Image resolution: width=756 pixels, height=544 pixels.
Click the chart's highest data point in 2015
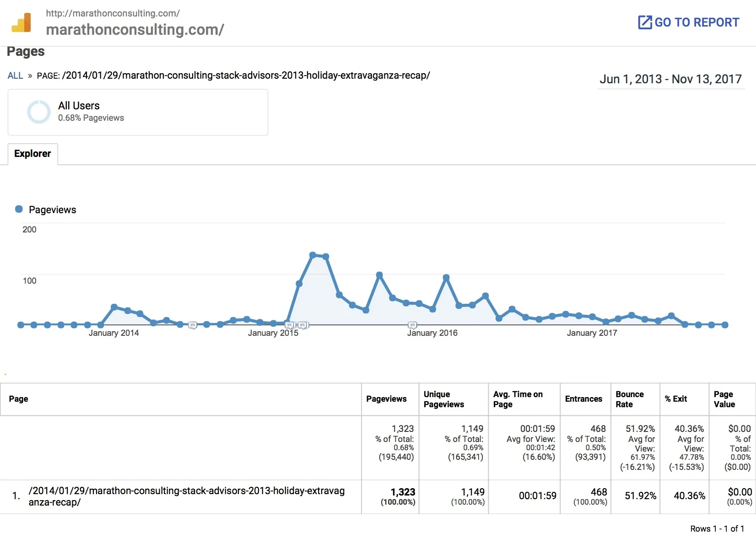[x=313, y=254]
